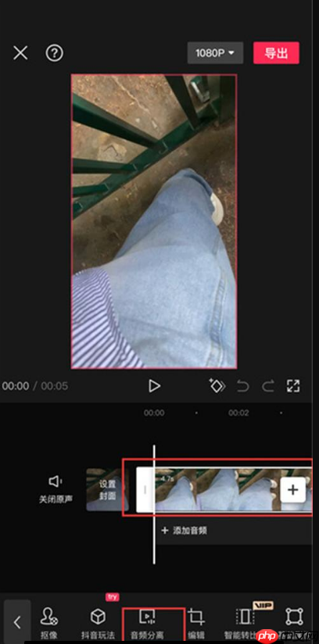Play the video preview
The width and height of the screenshot is (319, 644).
tap(154, 386)
